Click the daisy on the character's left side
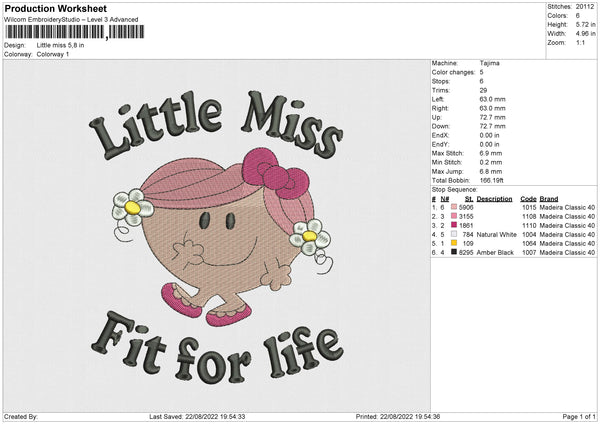This screenshot has height=424, width=600. click(132, 205)
